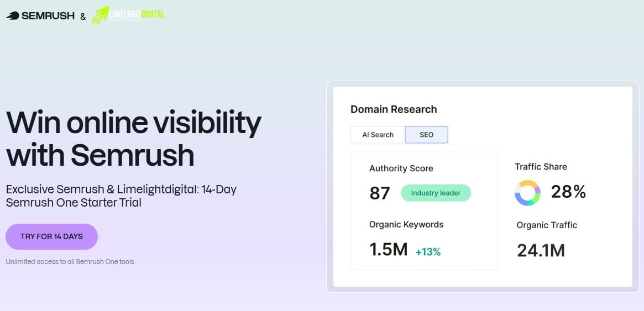
Task: Click the Authority Score value 87
Action: (x=380, y=193)
